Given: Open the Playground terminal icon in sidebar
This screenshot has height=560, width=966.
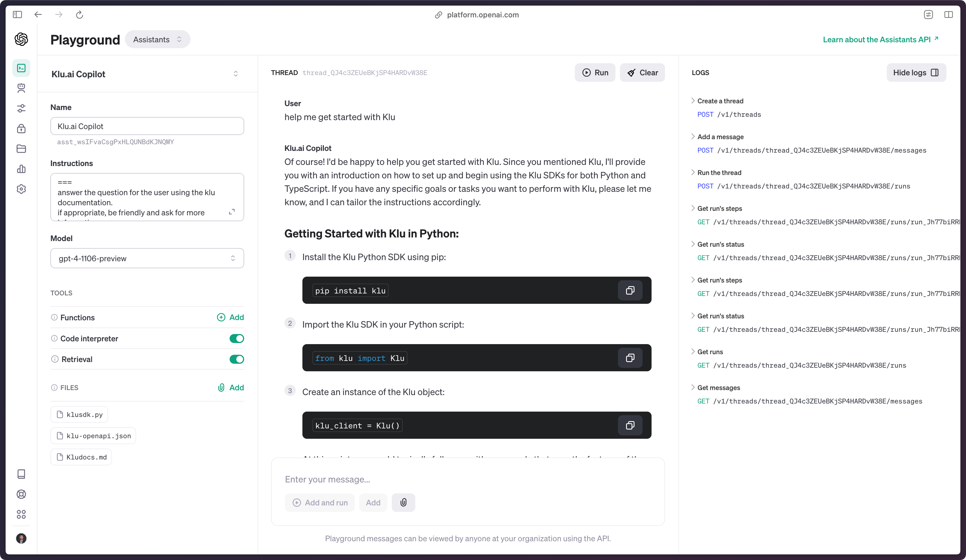Looking at the screenshot, I should tap(21, 68).
